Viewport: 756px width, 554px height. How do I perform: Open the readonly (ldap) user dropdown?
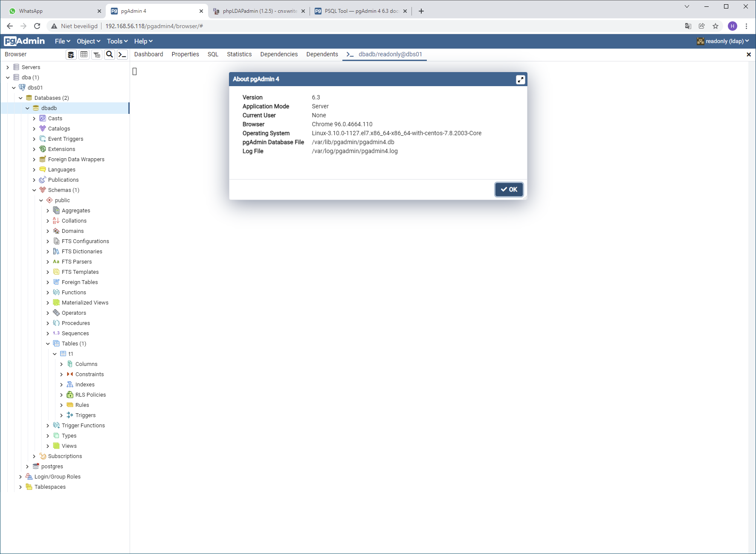click(723, 41)
